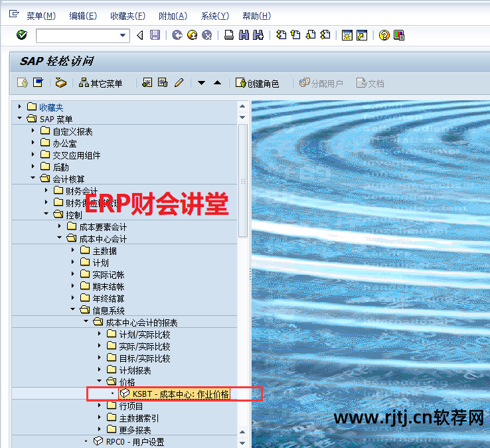490x448 pixels.
Task: Open the Help question mark icon
Action: tap(384, 35)
